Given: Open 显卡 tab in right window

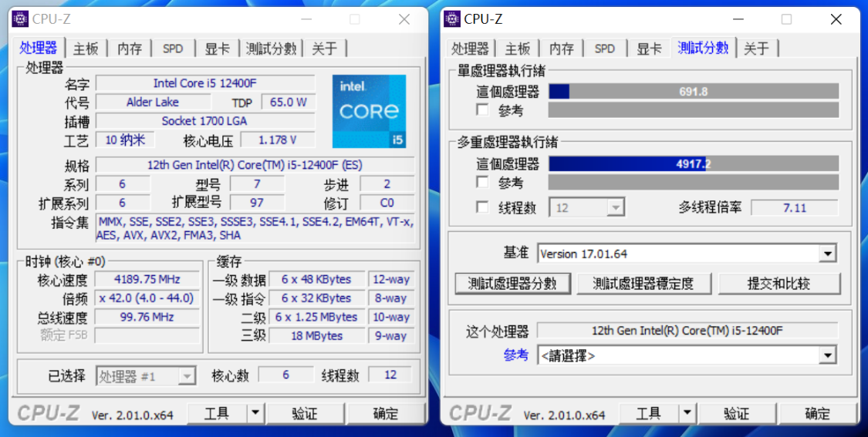Looking at the screenshot, I should 649,49.
